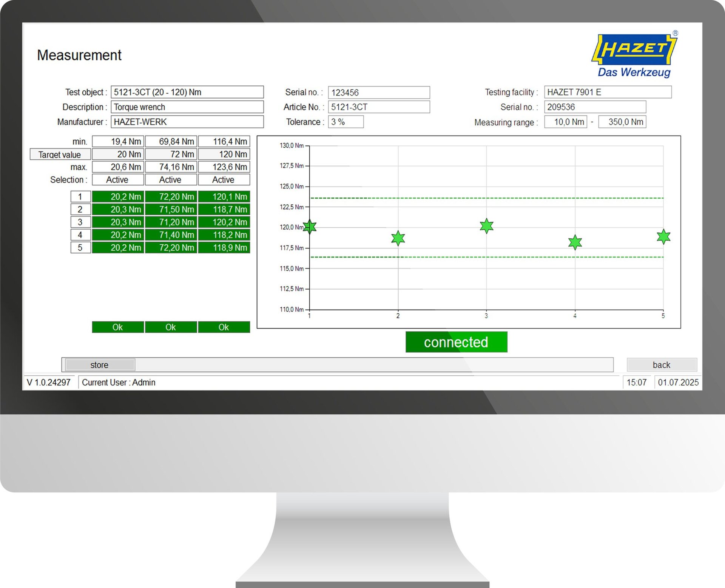
Task: Edit the Description field 'Torque wrench'
Action: (x=187, y=107)
